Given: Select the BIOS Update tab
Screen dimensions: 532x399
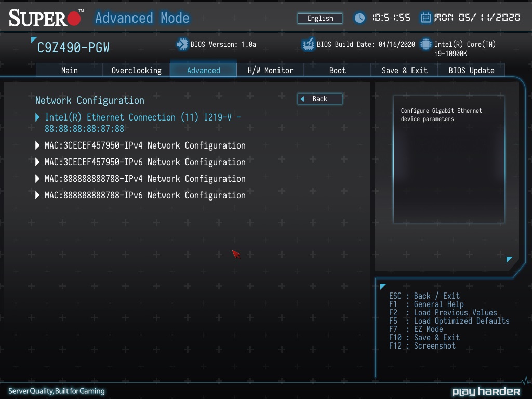Looking at the screenshot, I should coord(471,70).
